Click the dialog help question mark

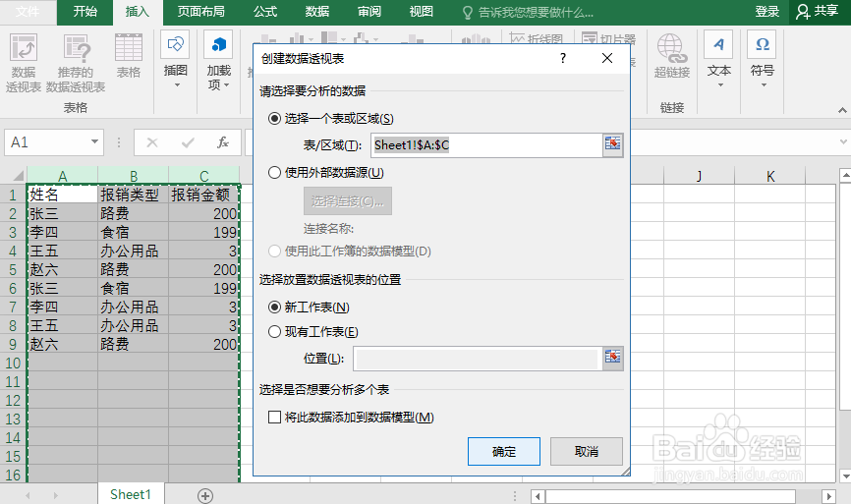[563, 58]
